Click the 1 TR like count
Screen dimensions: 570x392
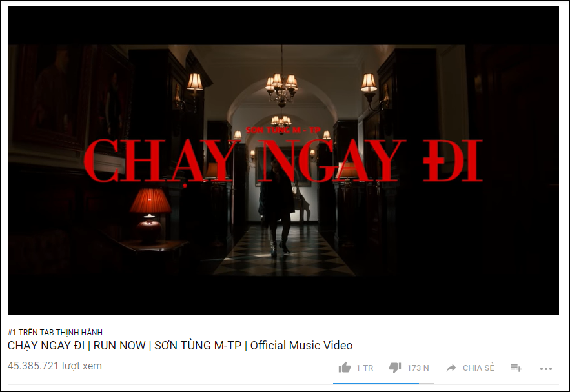tap(365, 368)
